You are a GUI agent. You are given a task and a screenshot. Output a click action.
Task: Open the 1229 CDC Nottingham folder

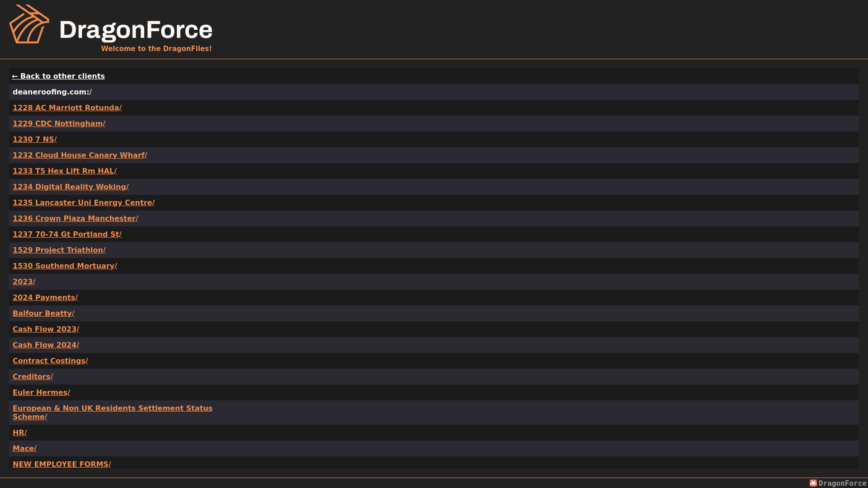59,123
